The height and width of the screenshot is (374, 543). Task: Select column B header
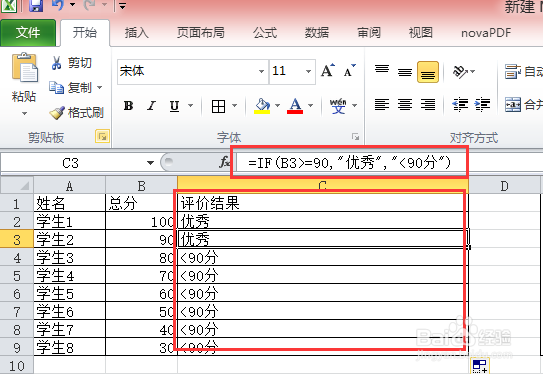pos(141,186)
